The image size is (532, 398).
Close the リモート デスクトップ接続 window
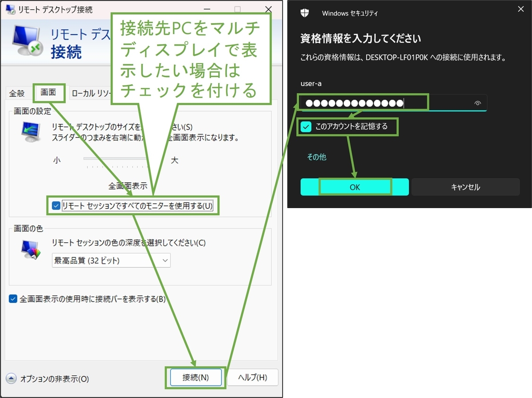pos(268,9)
